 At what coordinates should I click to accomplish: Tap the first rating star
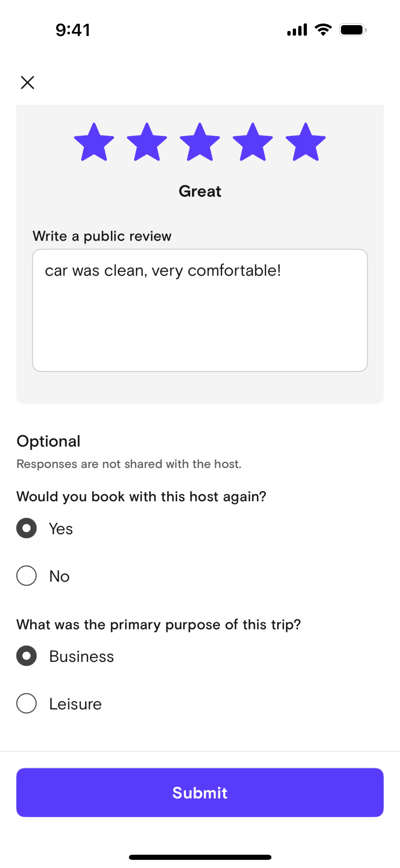94,142
